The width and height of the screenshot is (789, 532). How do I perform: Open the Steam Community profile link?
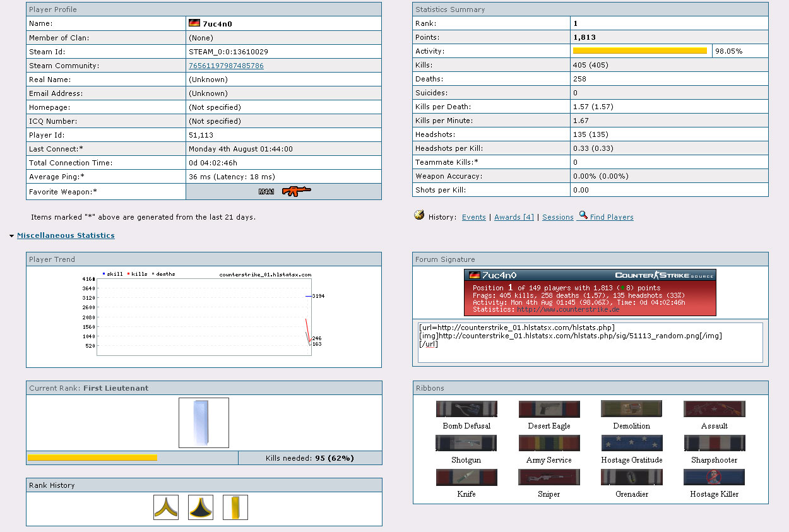(x=226, y=66)
